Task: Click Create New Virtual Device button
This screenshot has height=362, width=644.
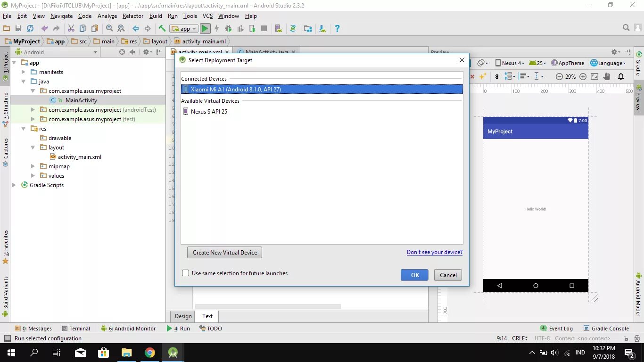Action: point(224,253)
